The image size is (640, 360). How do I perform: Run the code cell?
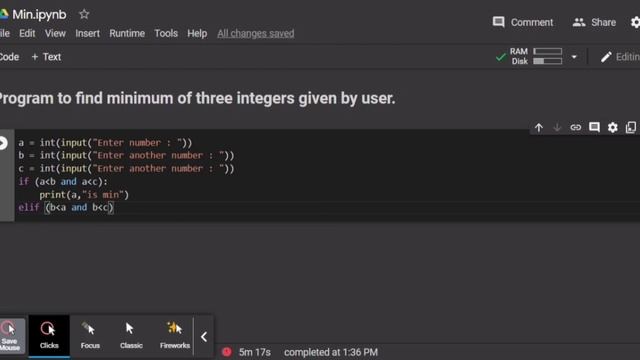[3, 143]
